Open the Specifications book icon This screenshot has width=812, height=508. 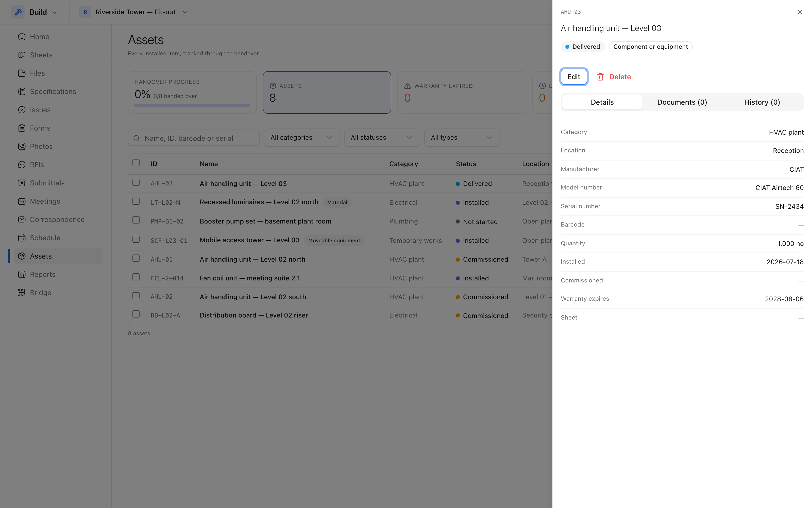(x=22, y=91)
